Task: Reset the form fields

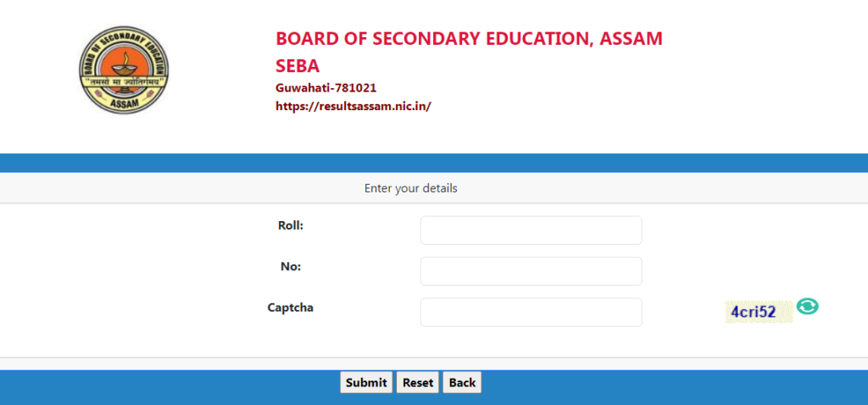Action: point(418,383)
